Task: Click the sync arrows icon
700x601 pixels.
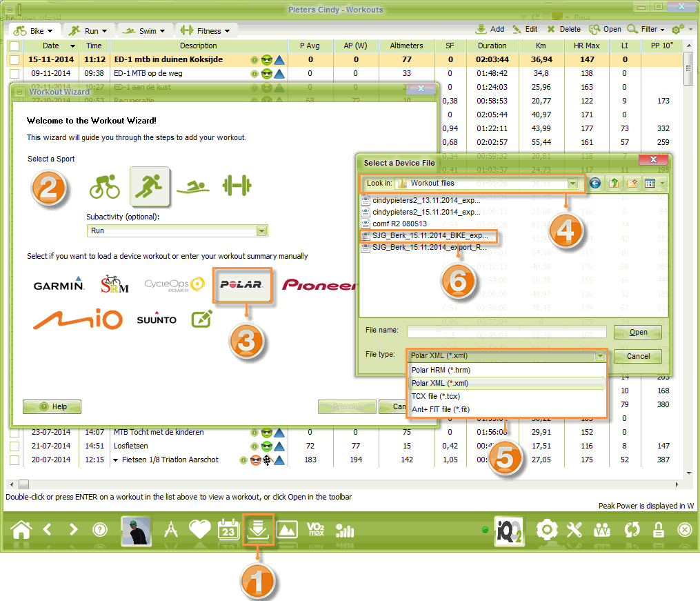Action: point(632,530)
